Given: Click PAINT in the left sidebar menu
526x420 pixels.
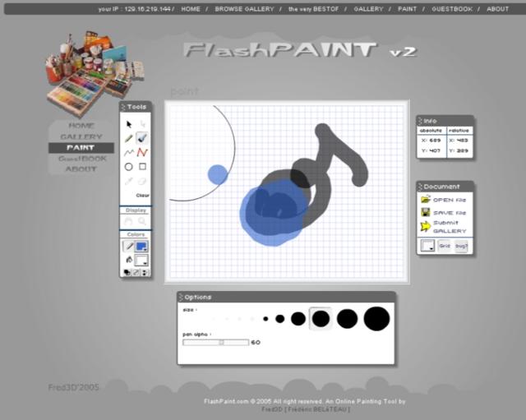Looking at the screenshot, I should 81,148.
